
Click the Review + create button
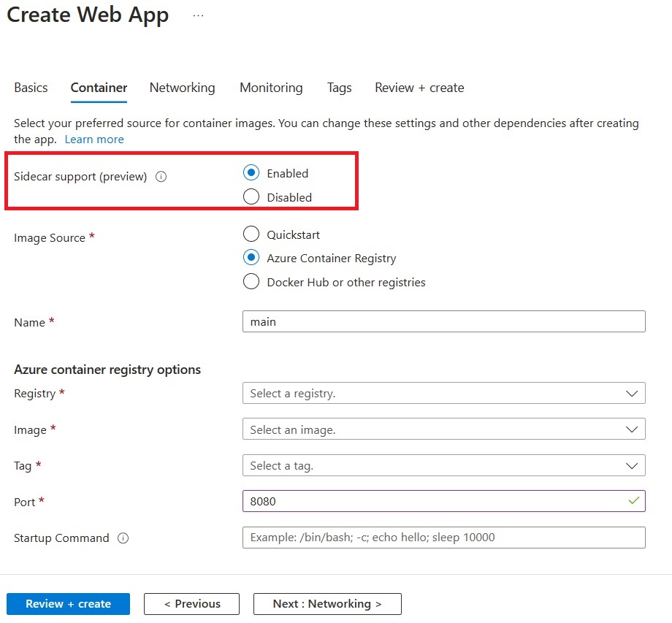(x=68, y=603)
